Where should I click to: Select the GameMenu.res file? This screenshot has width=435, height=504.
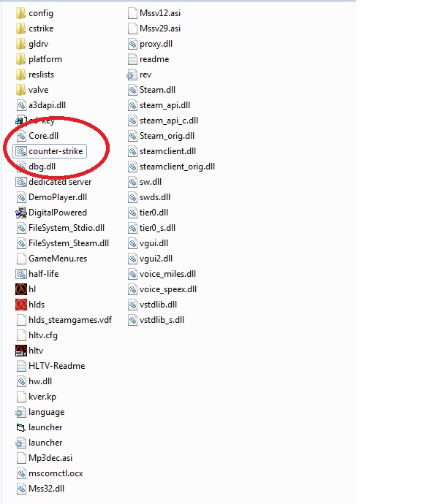point(51,259)
